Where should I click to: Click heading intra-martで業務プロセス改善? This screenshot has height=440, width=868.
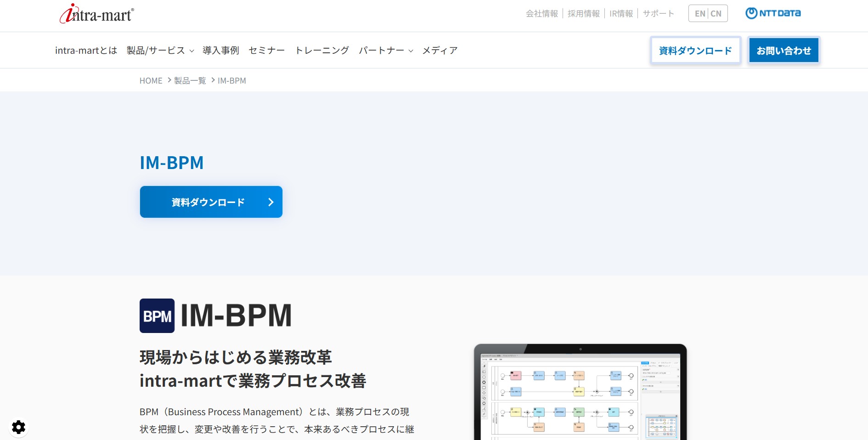pyautogui.click(x=253, y=381)
